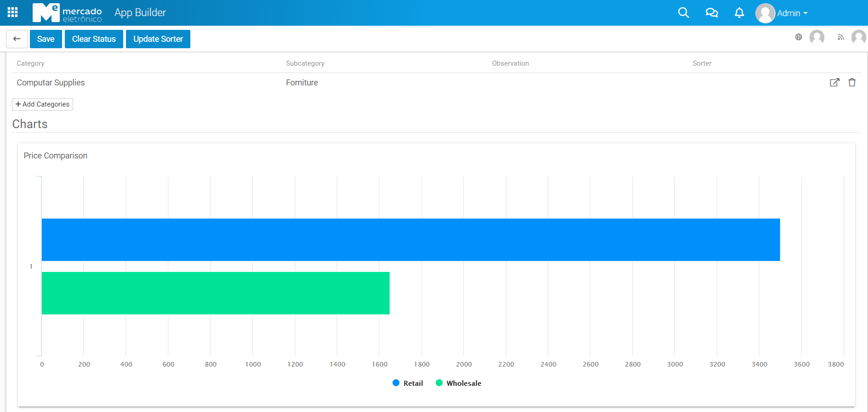Image resolution: width=868 pixels, height=412 pixels.
Task: Sort by the Subcategory column header
Action: 305,63
